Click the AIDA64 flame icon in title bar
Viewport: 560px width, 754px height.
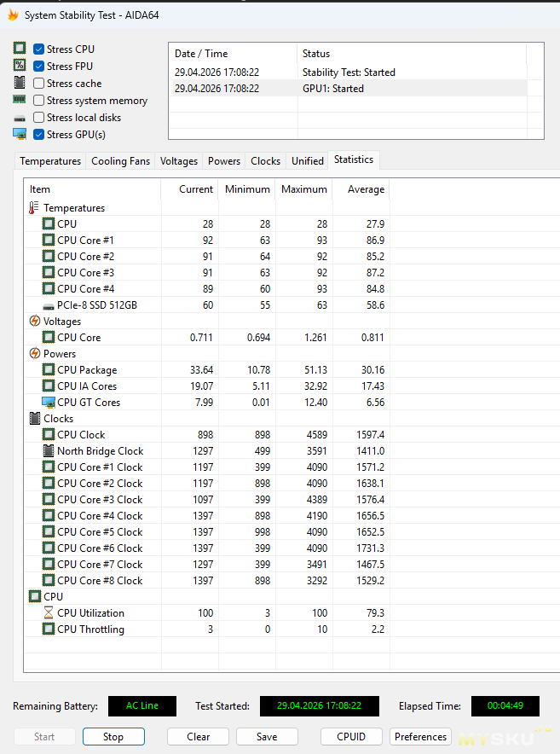13,14
